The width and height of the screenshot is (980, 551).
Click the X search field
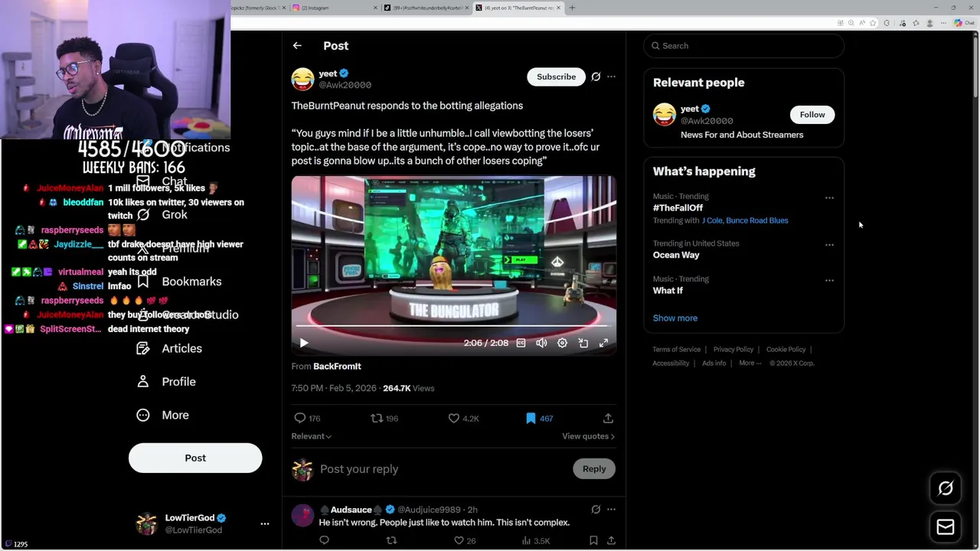tap(744, 46)
